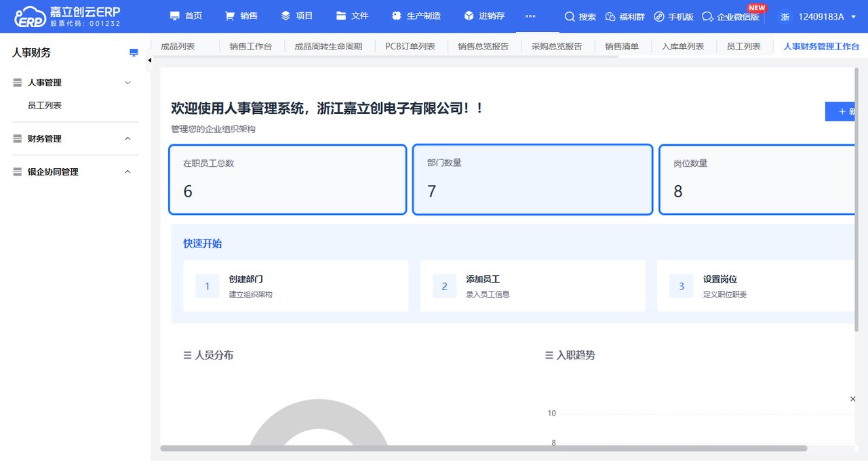
Task: Switch to the 销售工作台 tab
Action: pyautogui.click(x=250, y=47)
